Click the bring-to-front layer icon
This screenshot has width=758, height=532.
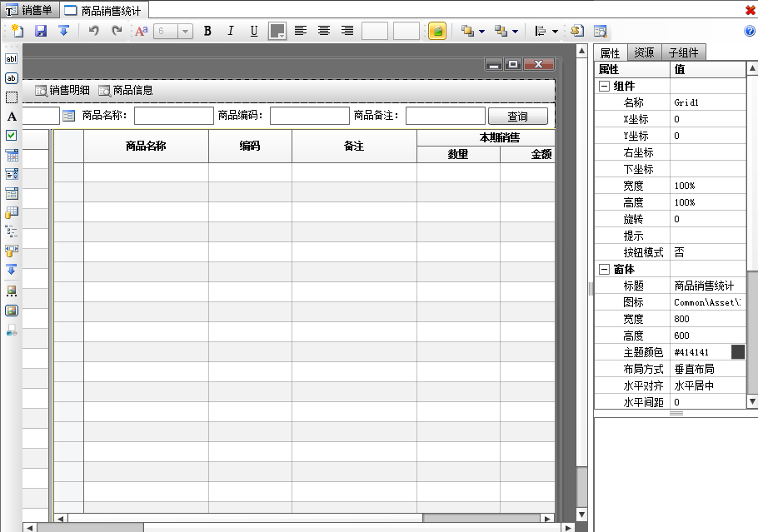pos(467,31)
